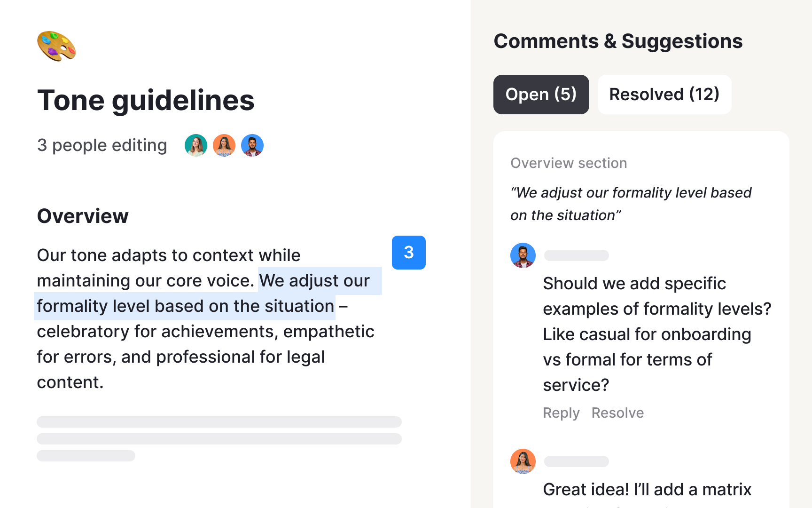Viewport: 812px width, 508px height.
Task: Click the 3 people editing label
Action: point(101,145)
